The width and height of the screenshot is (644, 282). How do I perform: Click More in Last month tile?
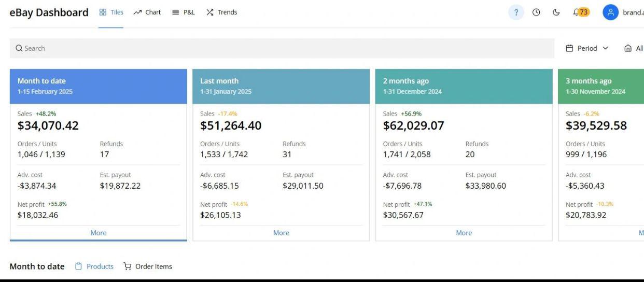(281, 233)
